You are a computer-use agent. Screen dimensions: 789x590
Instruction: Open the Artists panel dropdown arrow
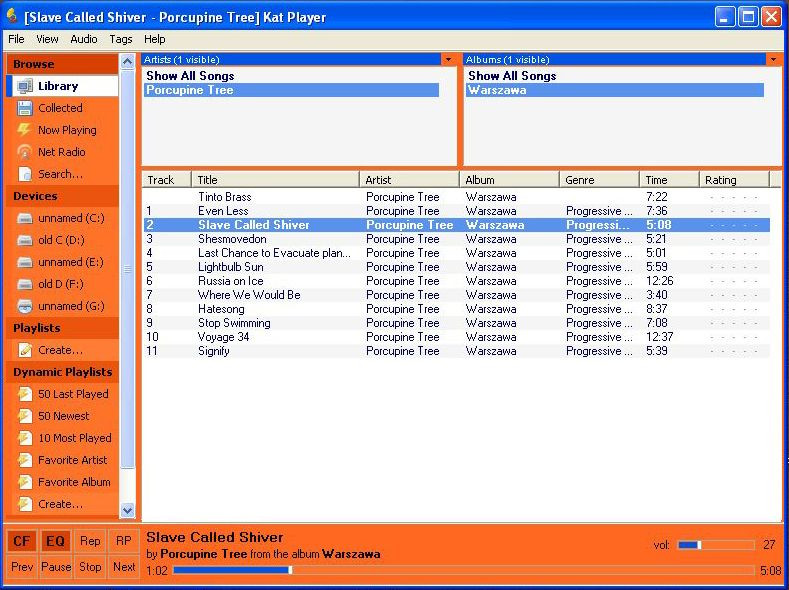pos(448,59)
